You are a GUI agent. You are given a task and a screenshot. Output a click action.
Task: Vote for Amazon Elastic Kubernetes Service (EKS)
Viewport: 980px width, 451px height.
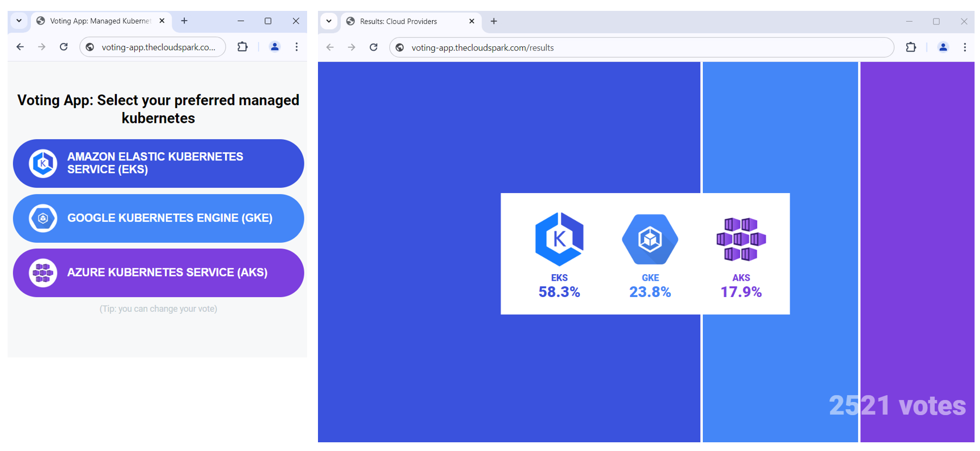pyautogui.click(x=158, y=163)
